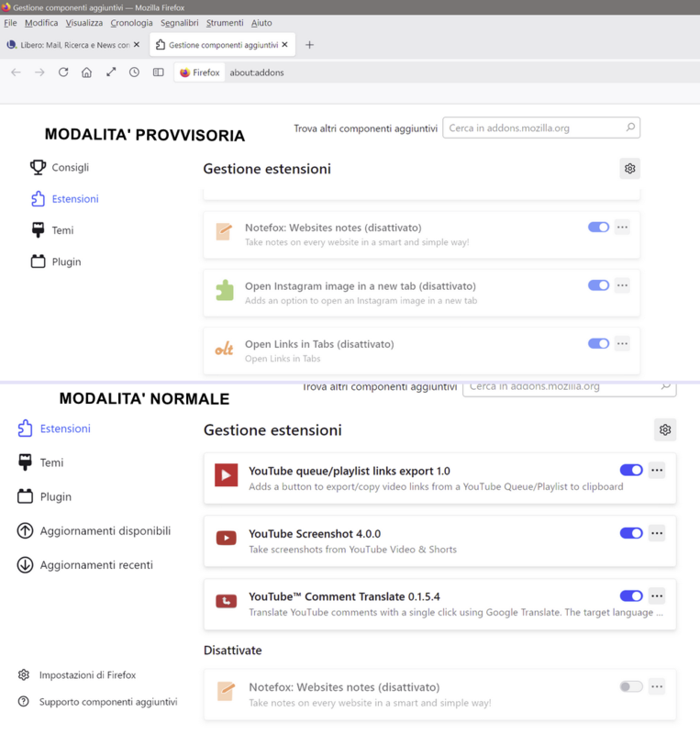Screen dimensions: 700x734
Task: Open Temi in the upper sidebar
Action: click(52, 230)
